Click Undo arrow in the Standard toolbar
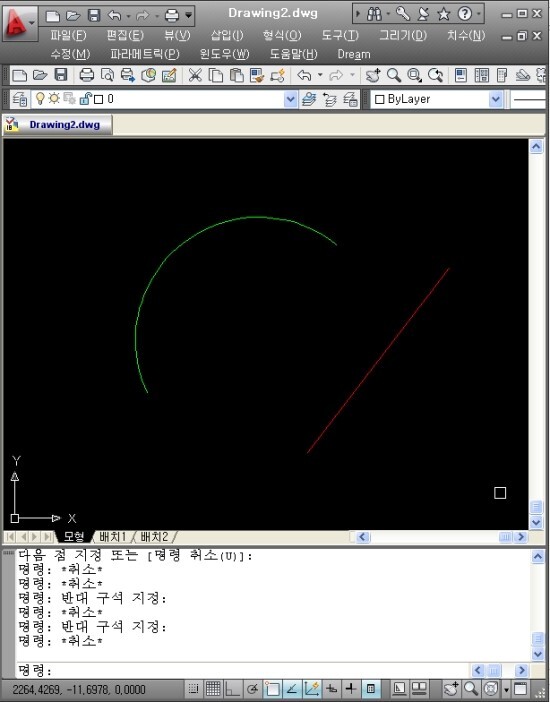The image size is (550, 702). (305, 75)
